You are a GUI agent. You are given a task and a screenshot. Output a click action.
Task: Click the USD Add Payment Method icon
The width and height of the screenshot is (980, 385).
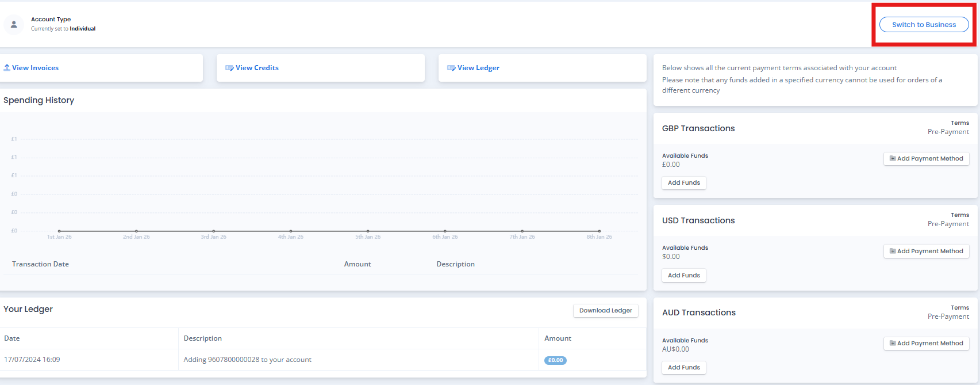pyautogui.click(x=893, y=251)
